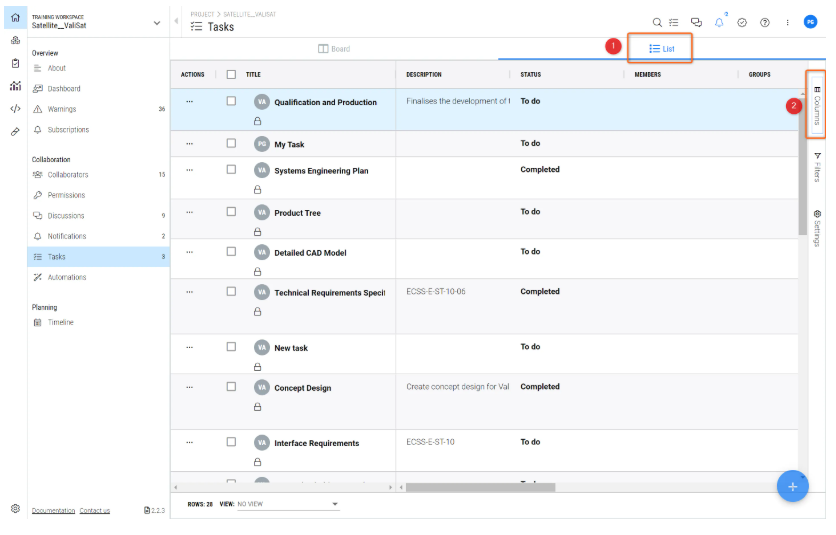Screen dimensions: 836x535
Task: Open the help question mark icon
Action: [x=765, y=22]
